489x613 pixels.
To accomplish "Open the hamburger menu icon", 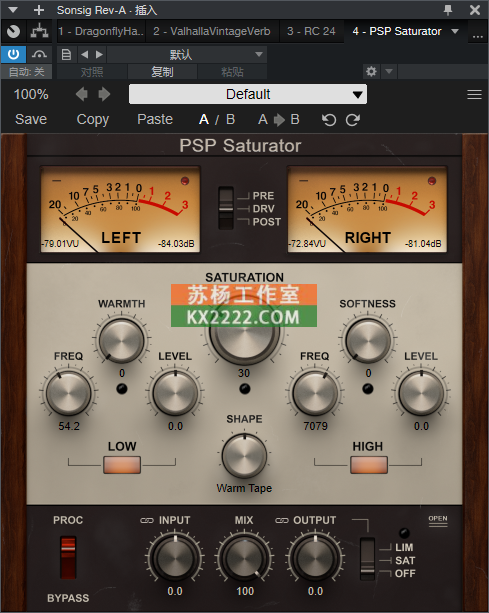I will click(474, 94).
